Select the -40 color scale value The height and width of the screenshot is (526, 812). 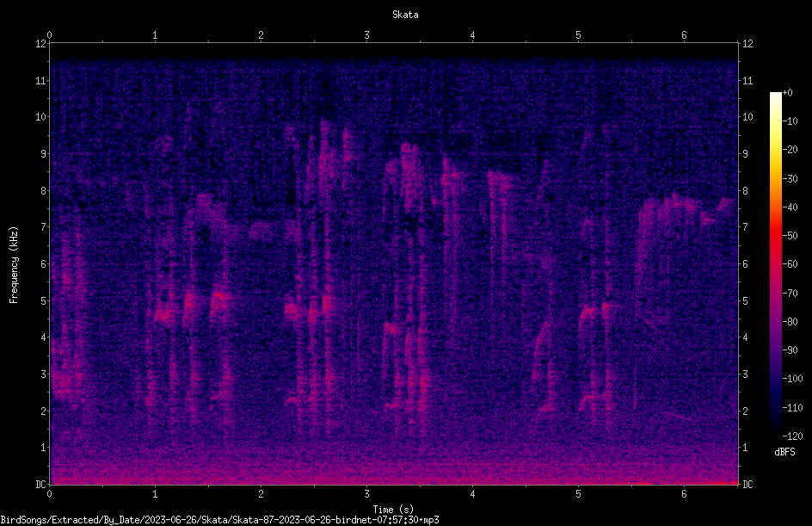click(790, 207)
